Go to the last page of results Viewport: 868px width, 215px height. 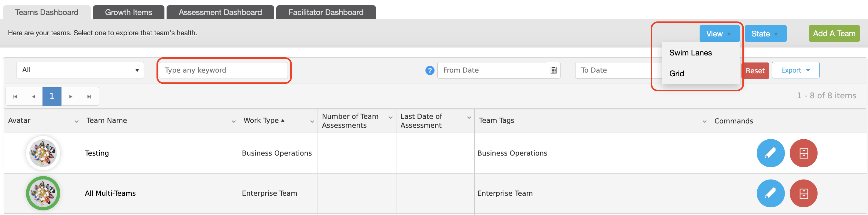[x=89, y=96]
